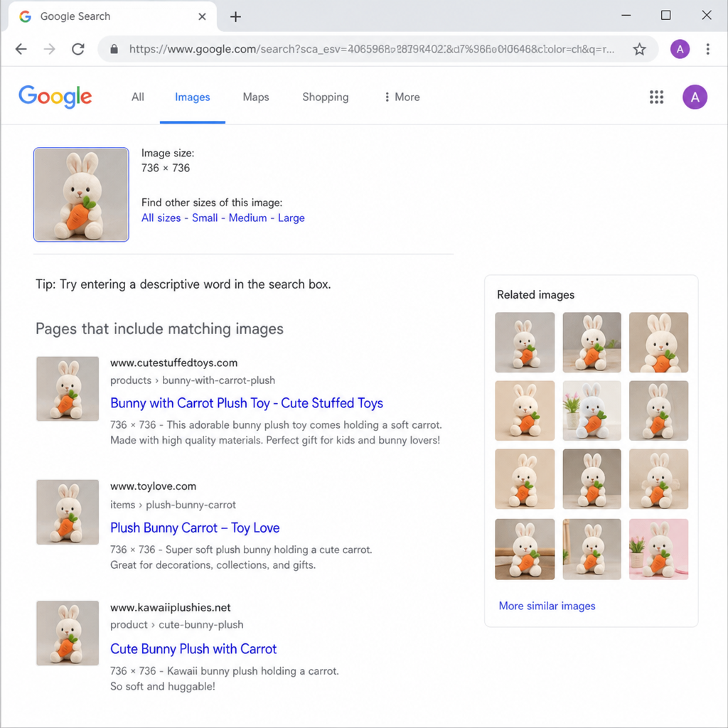
Task: Click breadcrumb products › bunny-with-carrot-plush
Action: tap(193, 380)
